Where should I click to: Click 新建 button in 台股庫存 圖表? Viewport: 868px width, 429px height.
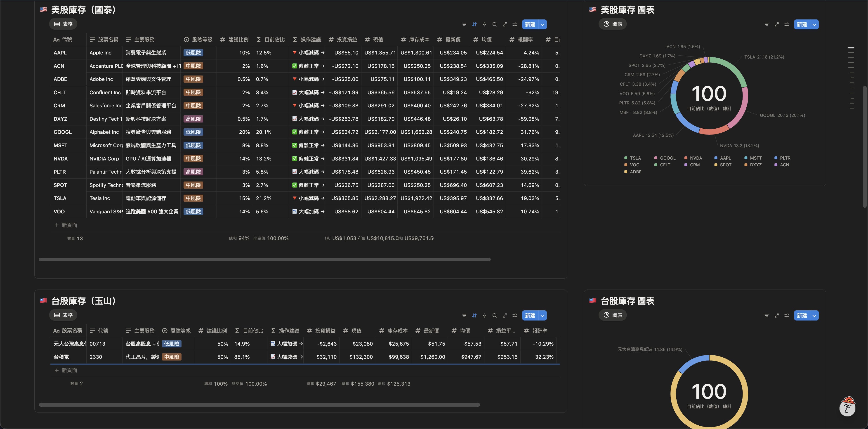[x=802, y=316]
